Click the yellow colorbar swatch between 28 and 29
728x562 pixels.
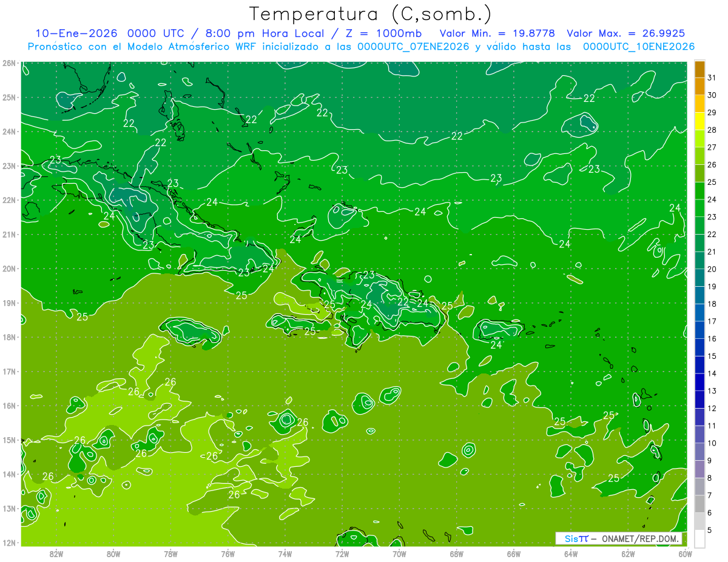(699, 121)
